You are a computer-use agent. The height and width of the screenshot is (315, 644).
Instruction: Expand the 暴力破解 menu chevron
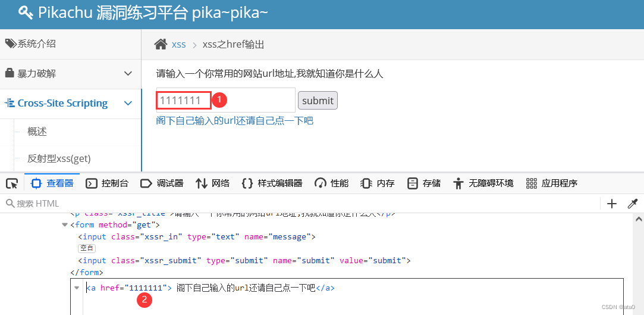click(128, 74)
